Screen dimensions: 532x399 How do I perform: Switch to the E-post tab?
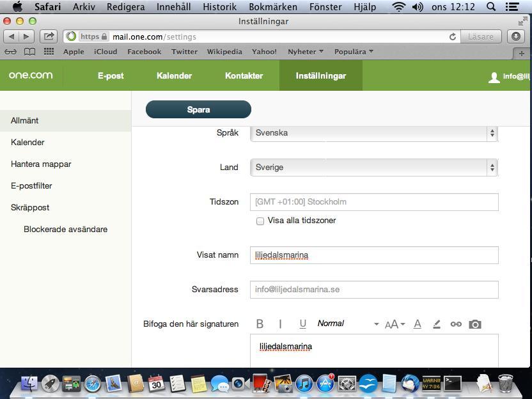click(x=111, y=75)
